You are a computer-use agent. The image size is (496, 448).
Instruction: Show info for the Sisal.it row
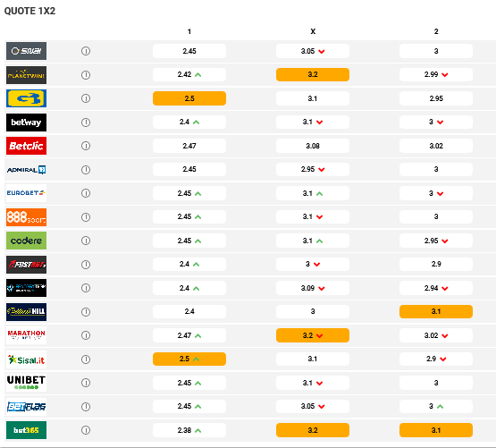[x=86, y=359]
